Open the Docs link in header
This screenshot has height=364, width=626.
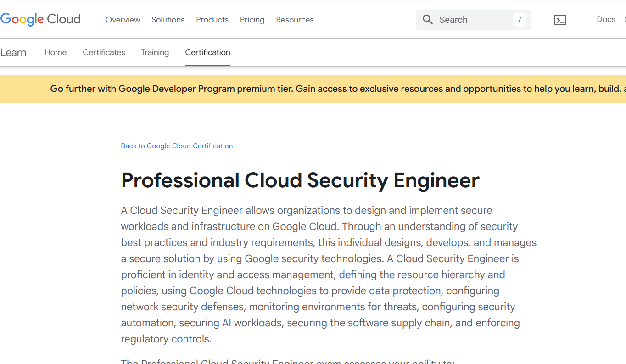coord(606,19)
